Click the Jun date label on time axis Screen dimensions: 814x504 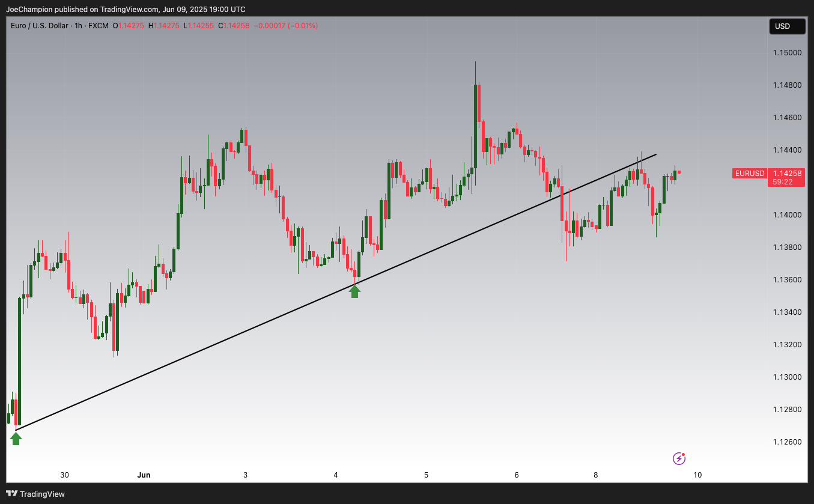tap(144, 475)
